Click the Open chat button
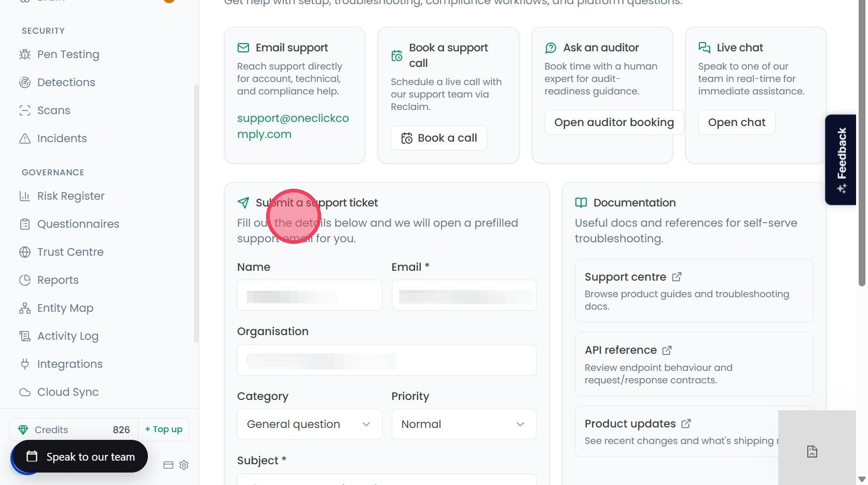The image size is (868, 485). coord(737,122)
